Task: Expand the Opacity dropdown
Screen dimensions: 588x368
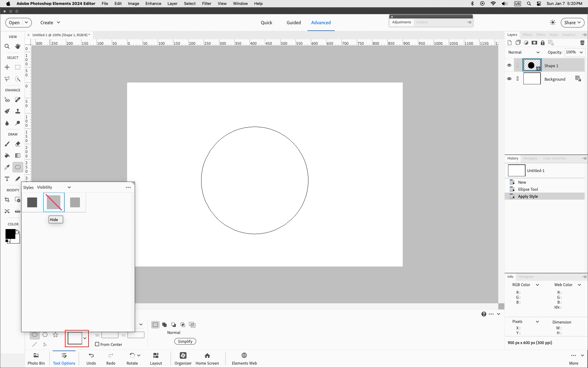Action: (581, 52)
